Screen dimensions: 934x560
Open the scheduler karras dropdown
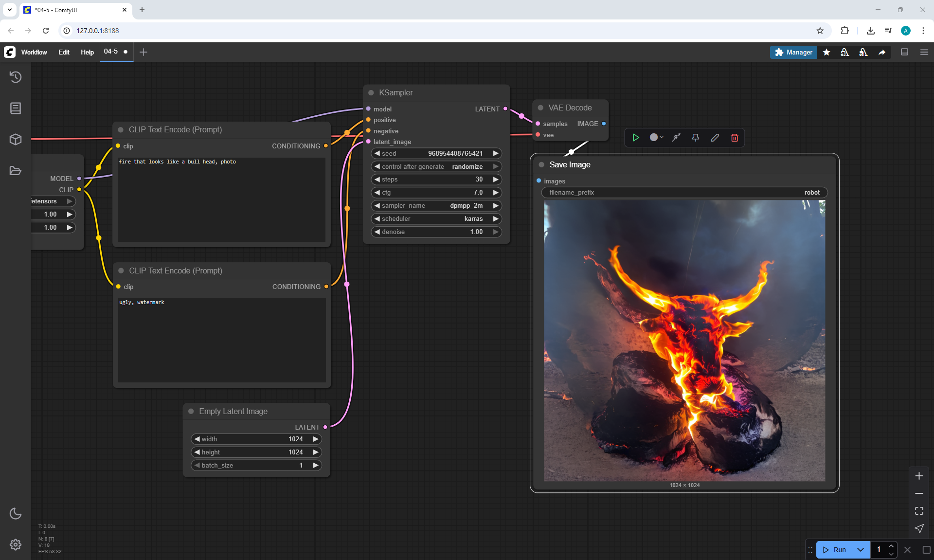pos(436,219)
